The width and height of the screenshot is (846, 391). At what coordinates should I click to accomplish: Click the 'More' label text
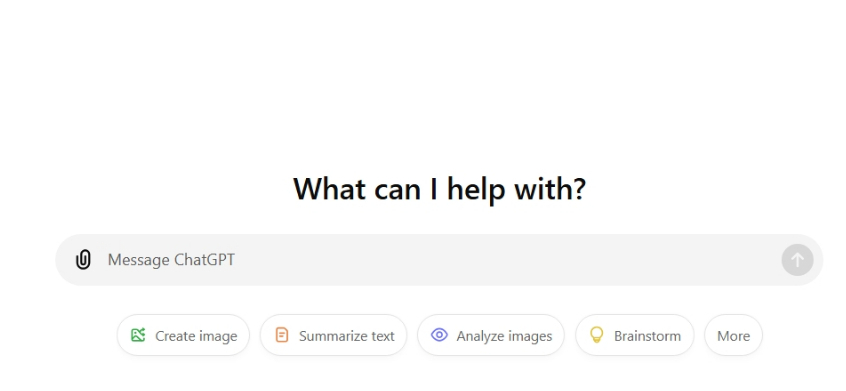[733, 336]
